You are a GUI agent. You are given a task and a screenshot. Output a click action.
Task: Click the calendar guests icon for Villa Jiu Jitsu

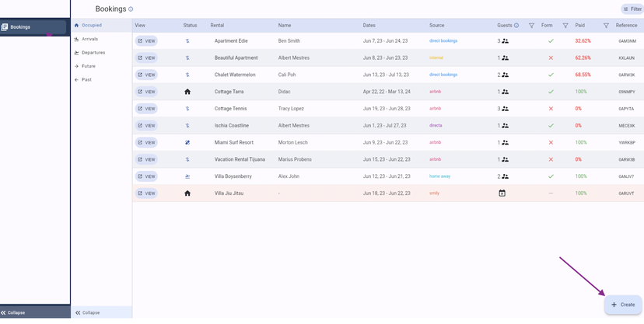coord(502,193)
